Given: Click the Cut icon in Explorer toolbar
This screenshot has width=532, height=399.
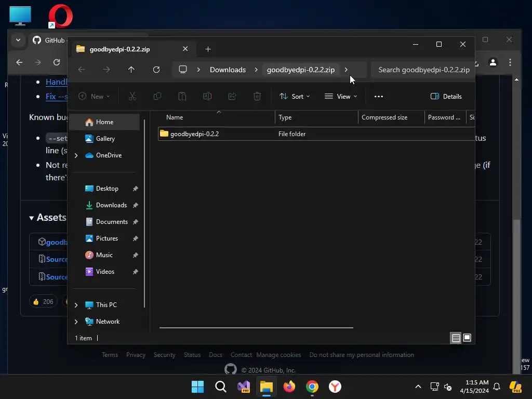Looking at the screenshot, I should pyautogui.click(x=132, y=96).
